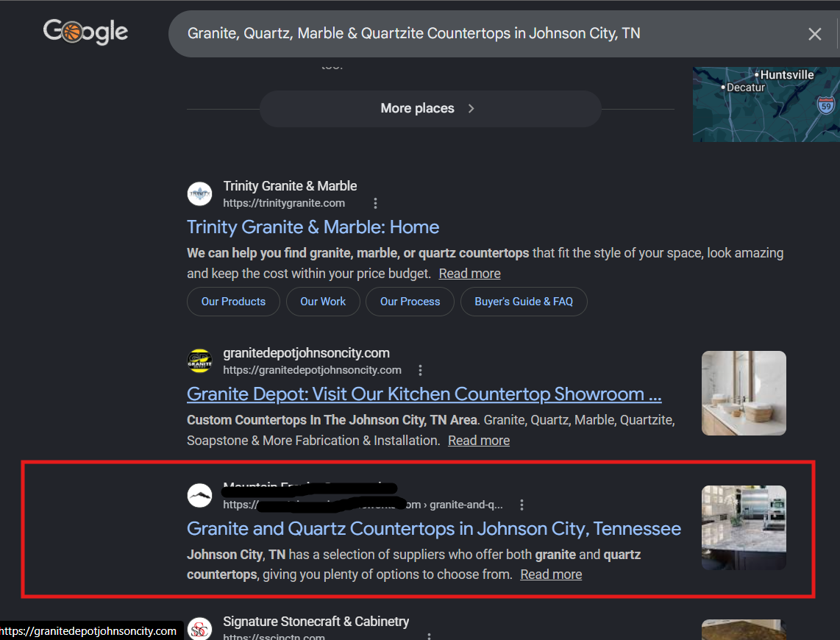
Task: Click the https://granitedepotjohnsoncity.com URL under result
Action: (x=313, y=370)
